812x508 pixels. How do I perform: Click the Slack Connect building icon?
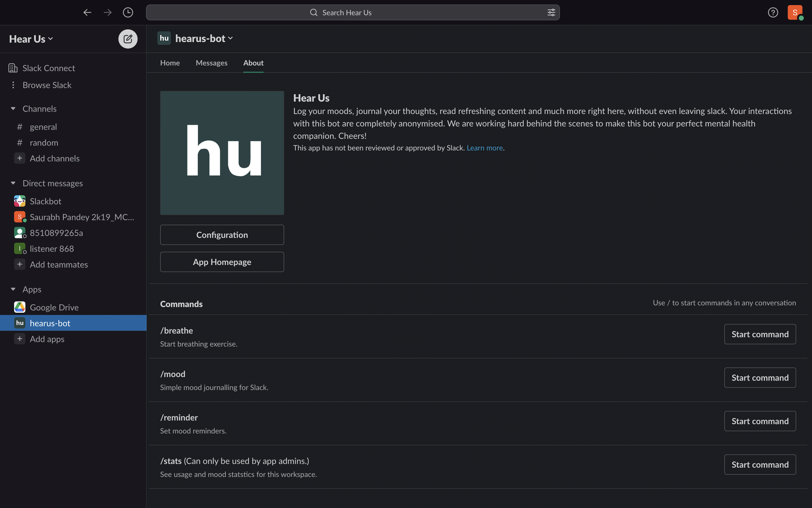[x=13, y=68]
